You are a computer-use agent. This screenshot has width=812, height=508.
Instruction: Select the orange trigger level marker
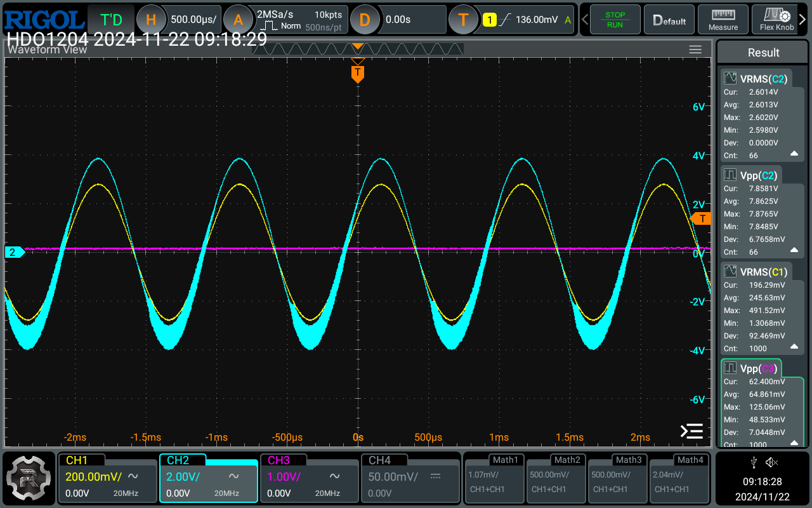pyautogui.click(x=701, y=219)
